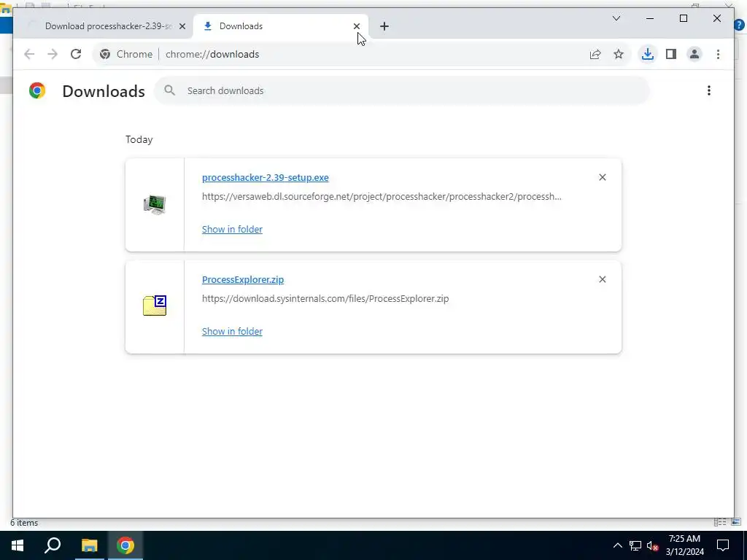Click the muted volume tray icon
Screen dimensions: 747x560
click(x=652, y=545)
